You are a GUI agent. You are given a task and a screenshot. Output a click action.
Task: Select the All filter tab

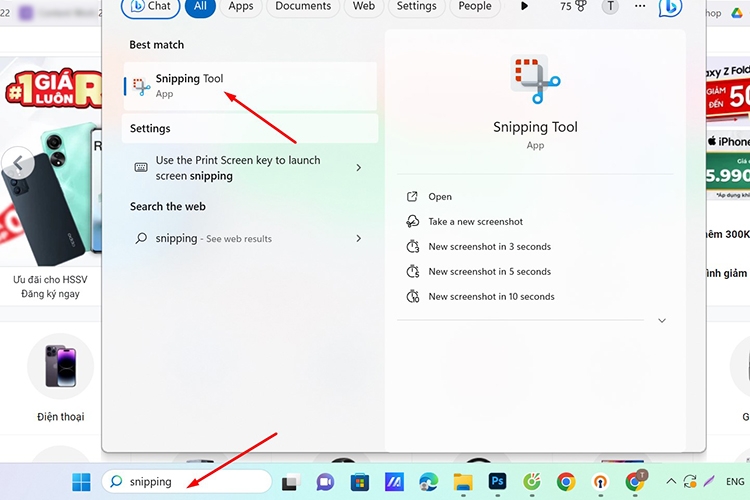pos(200,6)
